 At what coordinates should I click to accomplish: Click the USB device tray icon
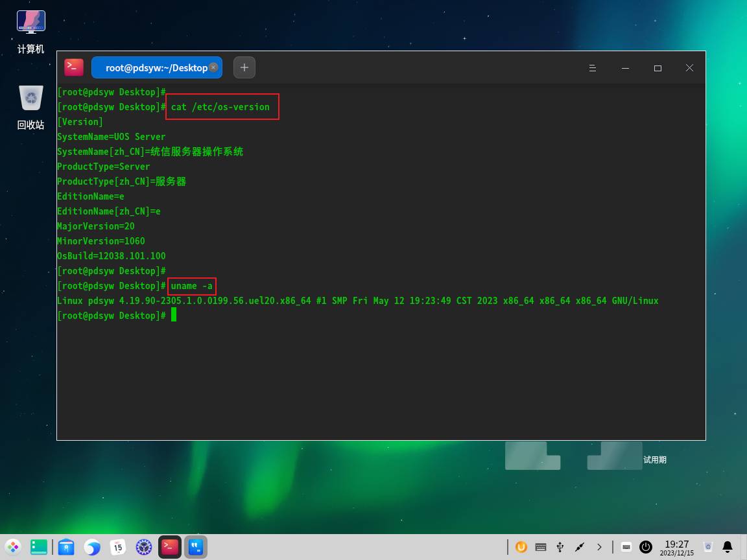(x=560, y=547)
